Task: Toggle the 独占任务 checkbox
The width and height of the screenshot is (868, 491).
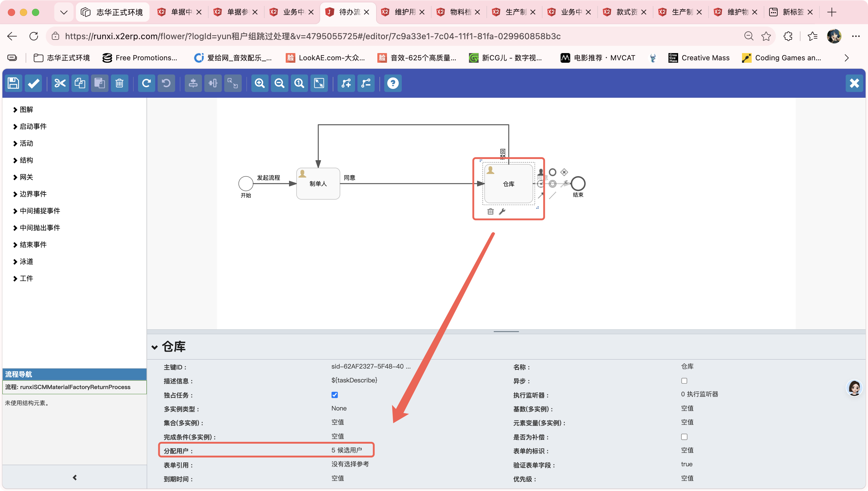Action: 335,395
